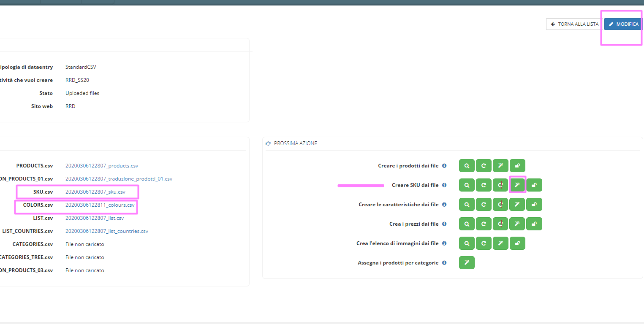
Task: Click unlock icon for Creare i prodotti dai file
Action: coord(517,166)
